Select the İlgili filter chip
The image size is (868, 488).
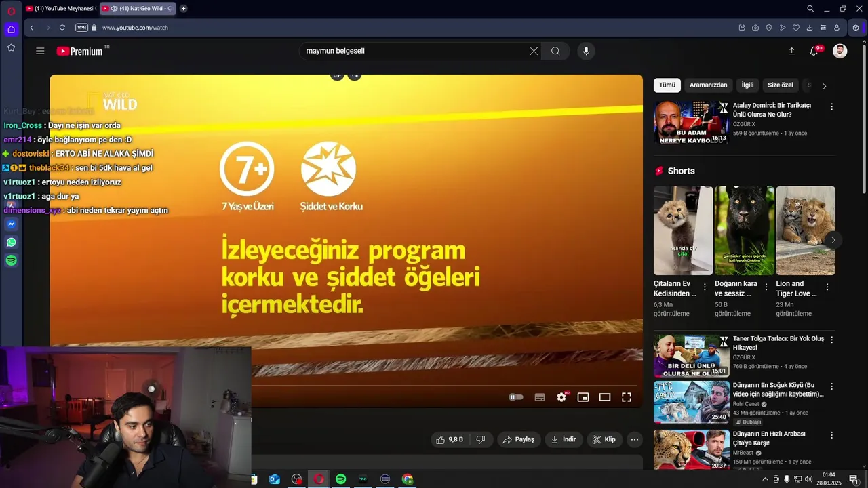[x=747, y=85]
